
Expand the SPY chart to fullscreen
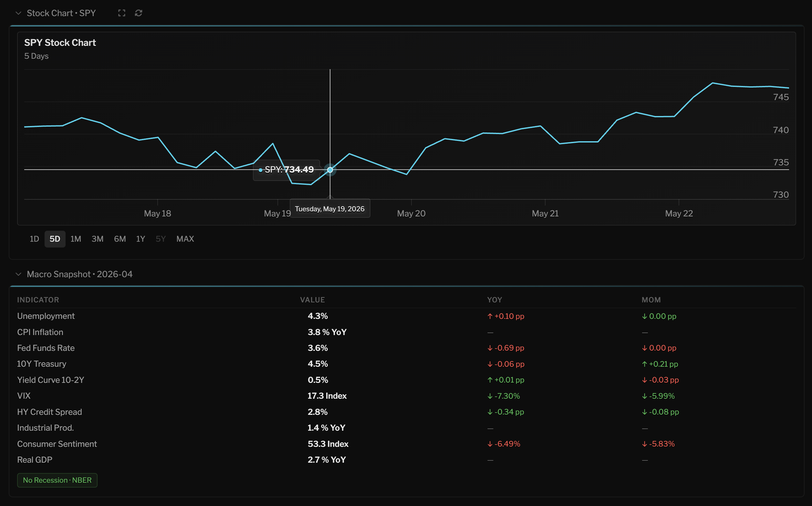[122, 13]
